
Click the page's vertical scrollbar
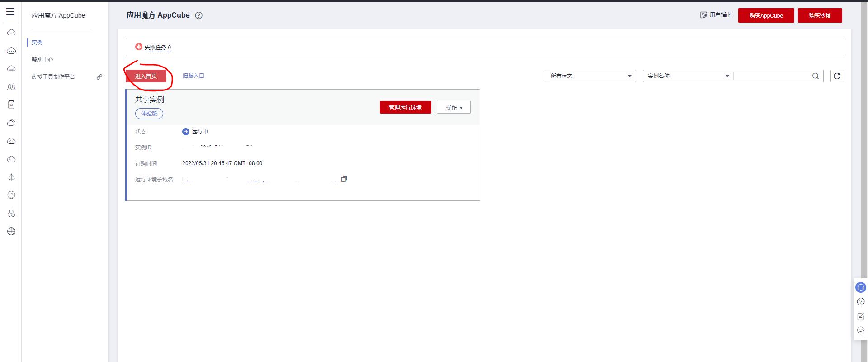(864, 181)
